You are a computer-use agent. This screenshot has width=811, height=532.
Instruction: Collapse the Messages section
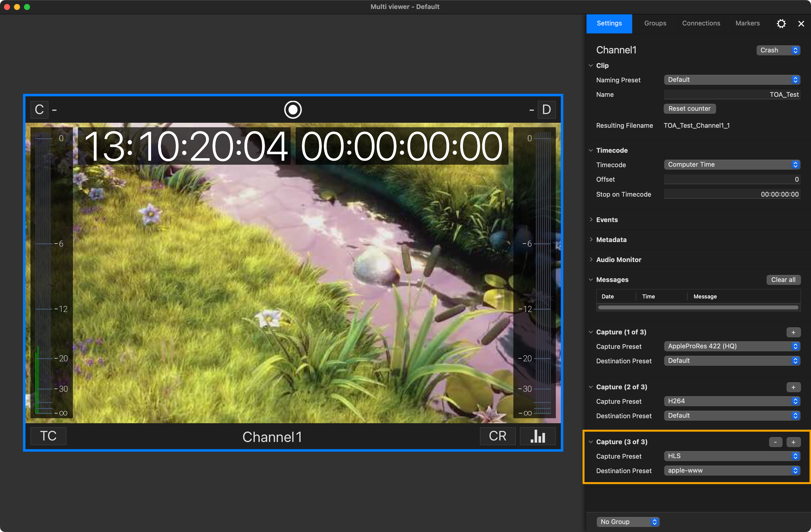(x=591, y=280)
